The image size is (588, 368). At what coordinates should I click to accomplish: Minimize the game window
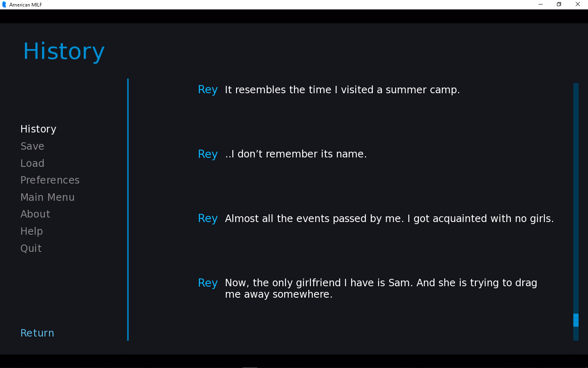point(541,4)
